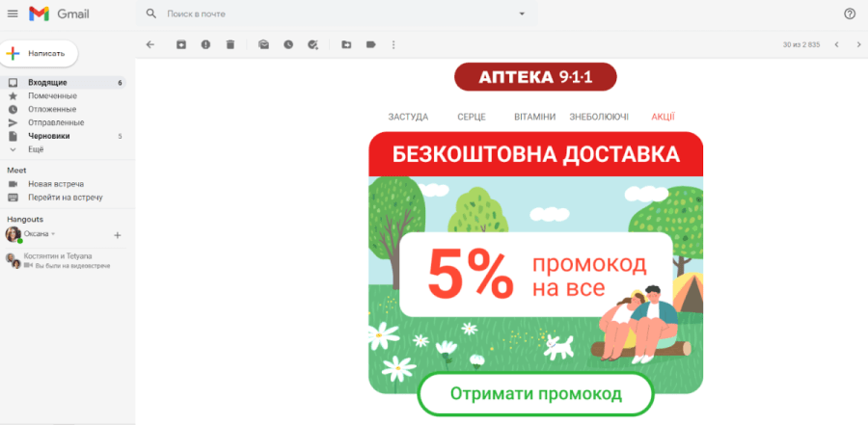Click the Отримати промокод button
Viewport: 868px width, 425px height.
click(536, 393)
